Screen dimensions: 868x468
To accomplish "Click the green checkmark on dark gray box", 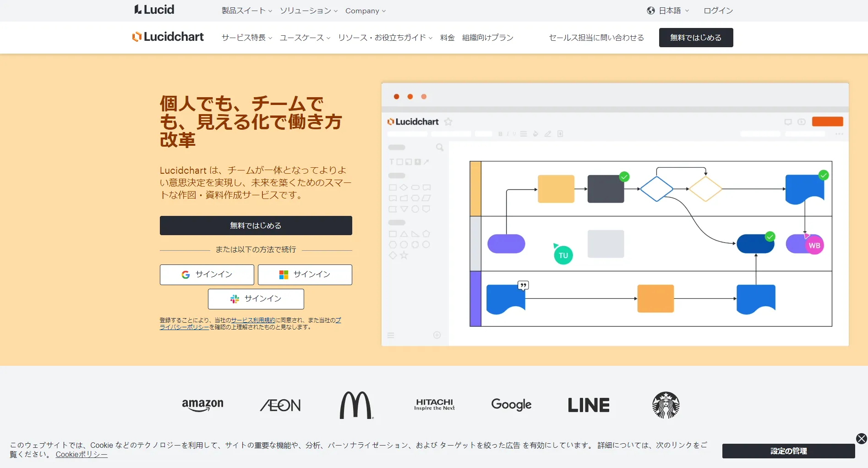I will (624, 177).
